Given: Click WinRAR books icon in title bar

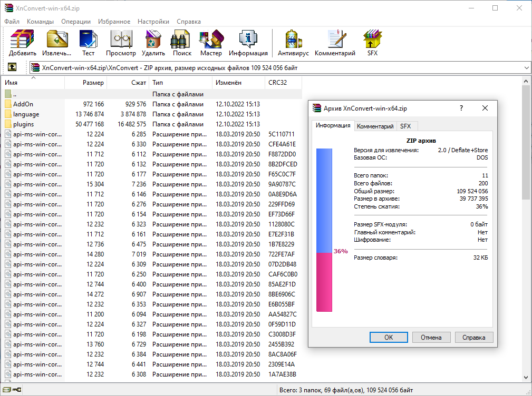Looking at the screenshot, I should [x=8, y=8].
